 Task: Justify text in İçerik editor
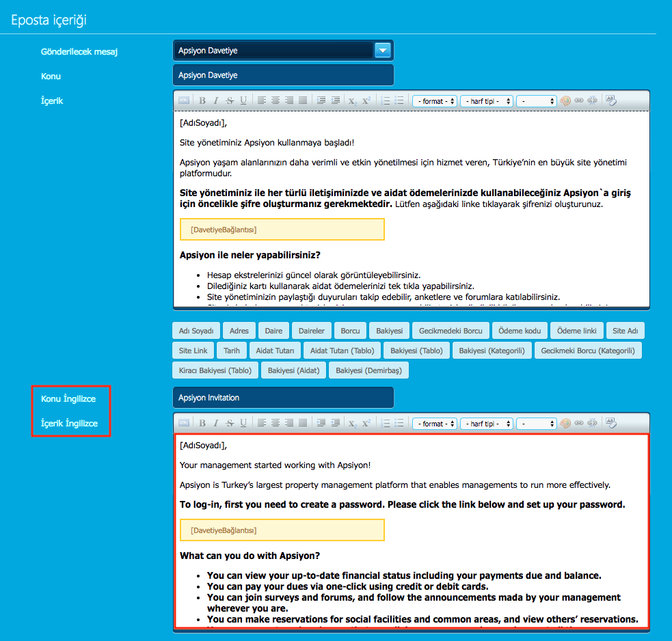pyautogui.click(x=303, y=100)
